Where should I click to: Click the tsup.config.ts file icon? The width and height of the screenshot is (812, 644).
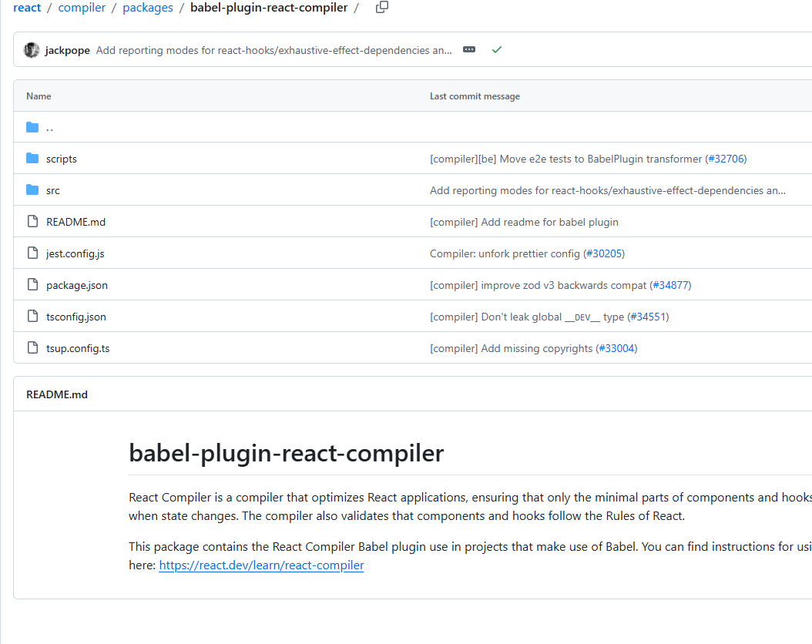(x=32, y=348)
